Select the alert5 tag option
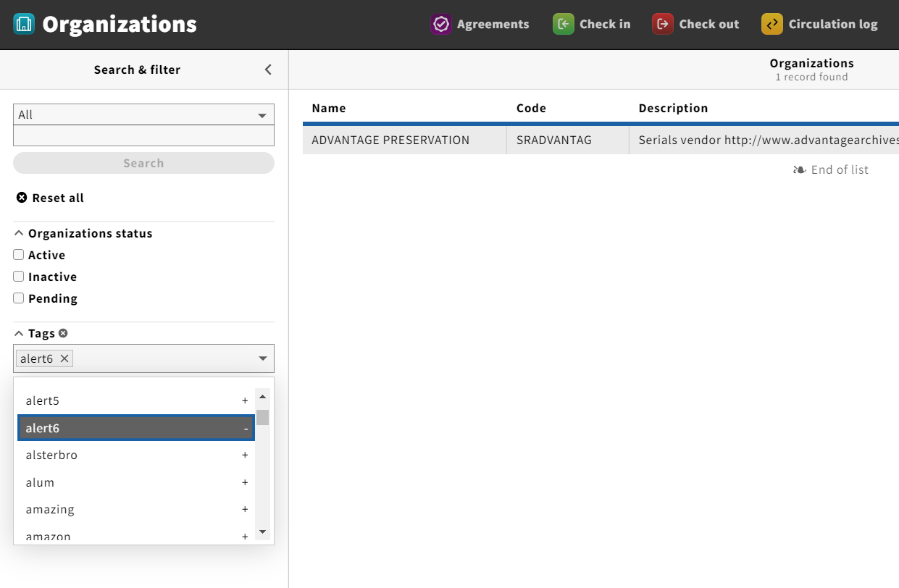The width and height of the screenshot is (899, 588). [x=136, y=400]
